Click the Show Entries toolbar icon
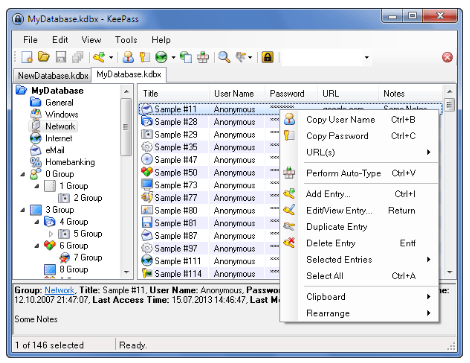Screen dimensions: 470x363 click(241, 57)
